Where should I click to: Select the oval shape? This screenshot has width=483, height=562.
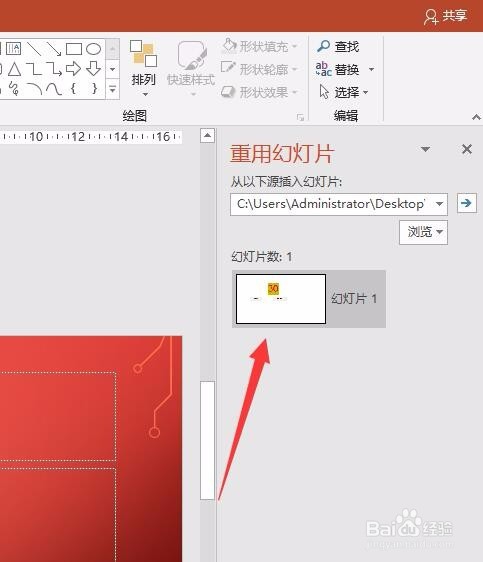click(94, 49)
